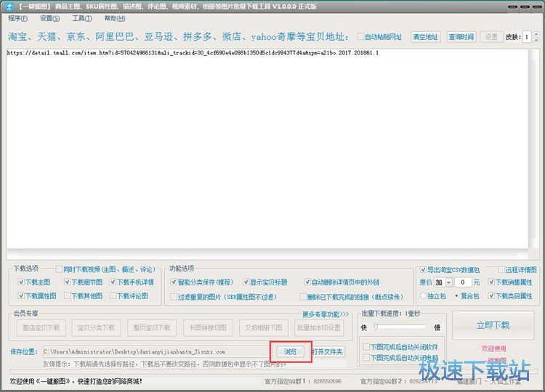Enable the 自动粘贴网址 checkbox
The width and height of the screenshot is (545, 392).
click(x=360, y=37)
